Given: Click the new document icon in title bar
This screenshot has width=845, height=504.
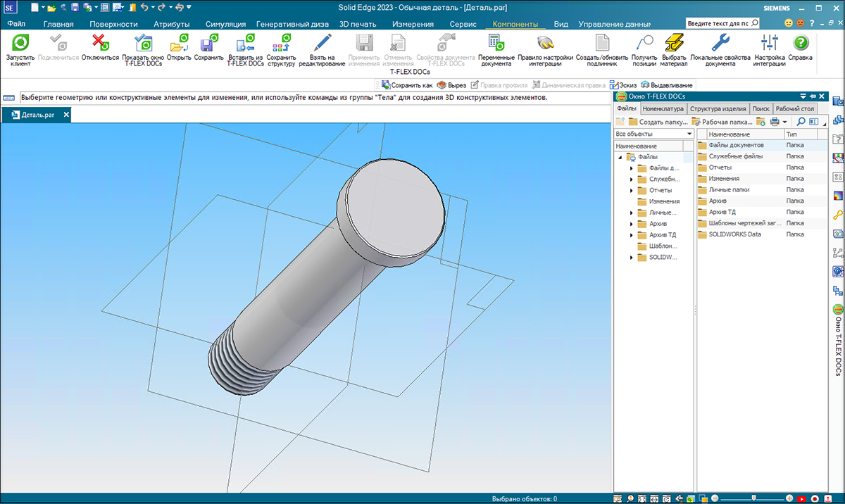Looking at the screenshot, I should point(35,7).
